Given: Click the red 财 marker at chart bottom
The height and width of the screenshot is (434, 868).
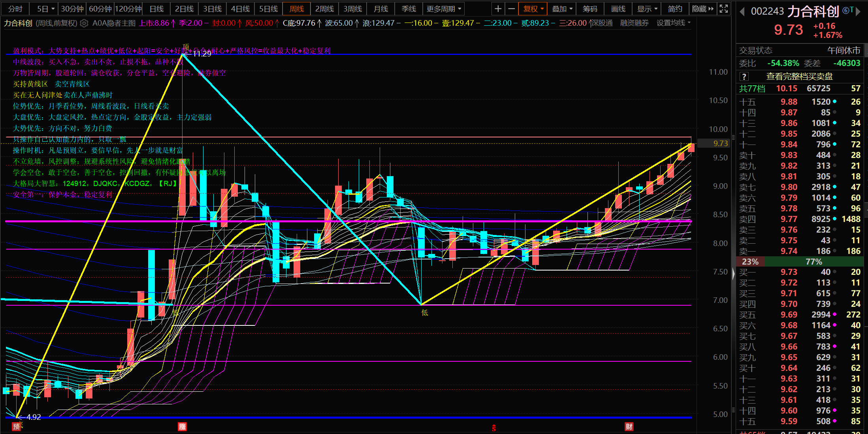Looking at the screenshot, I should pyautogui.click(x=629, y=426).
